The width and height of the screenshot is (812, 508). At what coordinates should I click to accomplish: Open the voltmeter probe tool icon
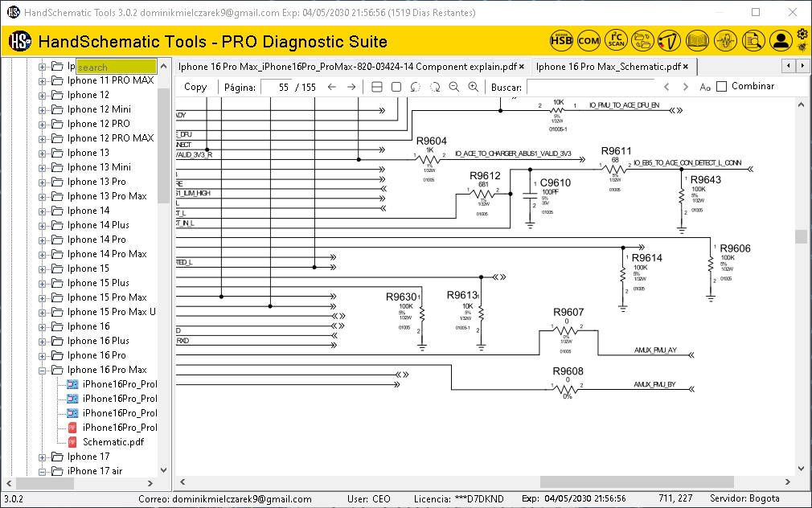click(669, 40)
